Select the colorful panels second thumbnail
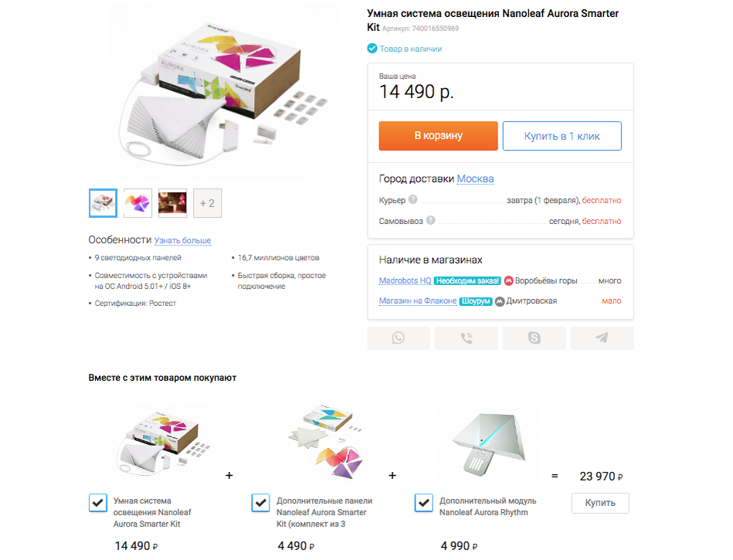The width and height of the screenshot is (733, 560). coord(138,203)
